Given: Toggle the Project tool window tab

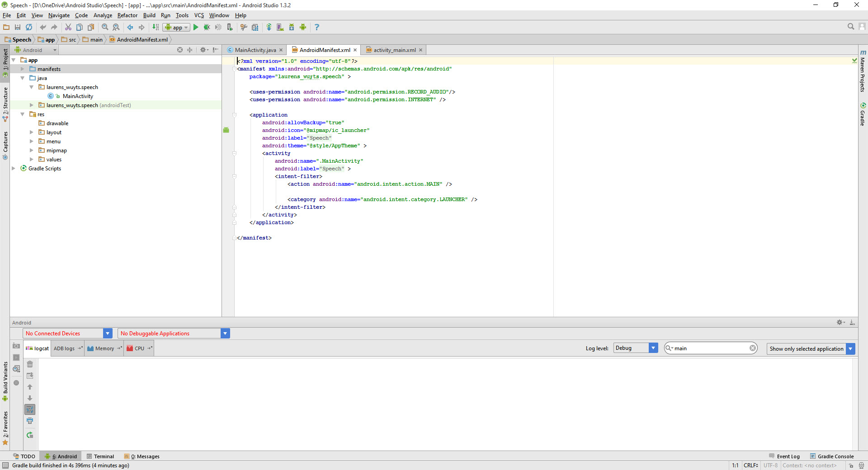Looking at the screenshot, I should 5,62.
